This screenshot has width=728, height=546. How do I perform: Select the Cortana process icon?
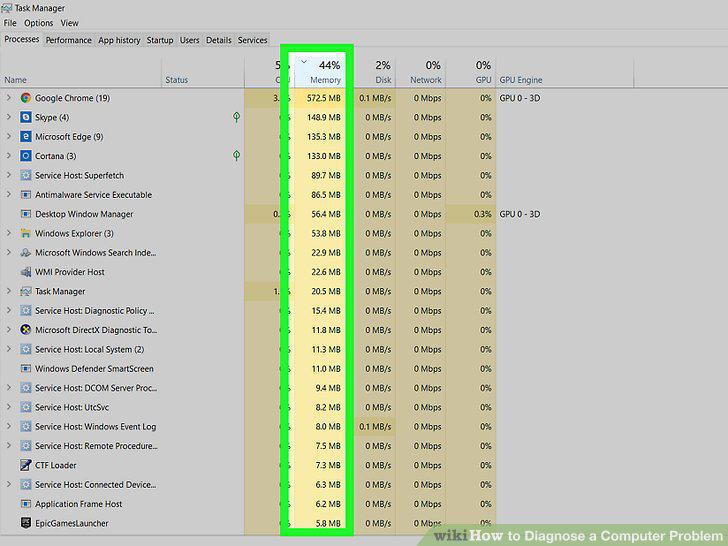pyautogui.click(x=26, y=156)
